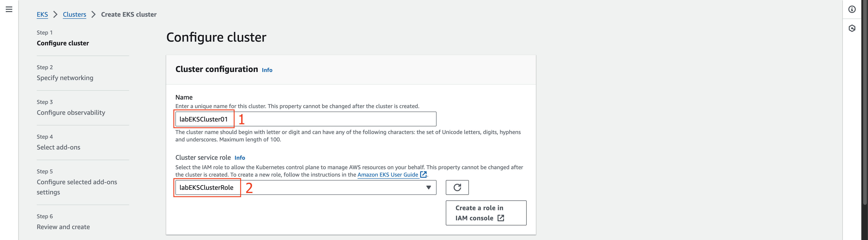868x240 pixels.
Task: Open Info link next to Cluster configuration
Action: pos(267,70)
